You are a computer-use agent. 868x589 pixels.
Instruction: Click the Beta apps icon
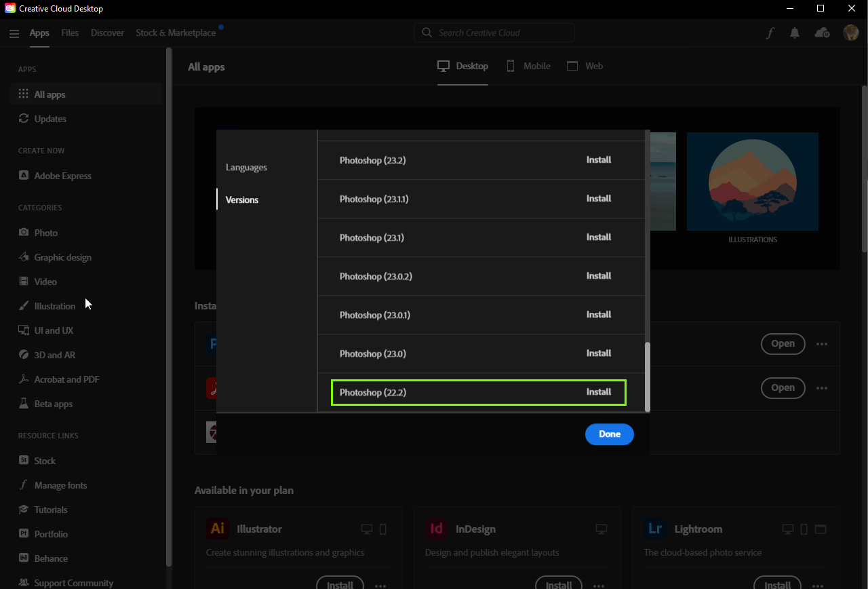[x=24, y=403]
